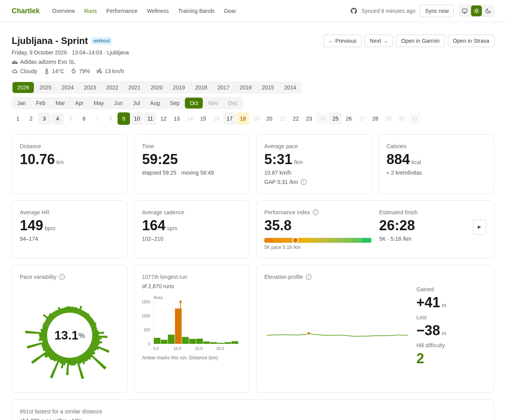This screenshot has width=506, height=420.
Task: Select year 2025 tab
Action: 45,87
